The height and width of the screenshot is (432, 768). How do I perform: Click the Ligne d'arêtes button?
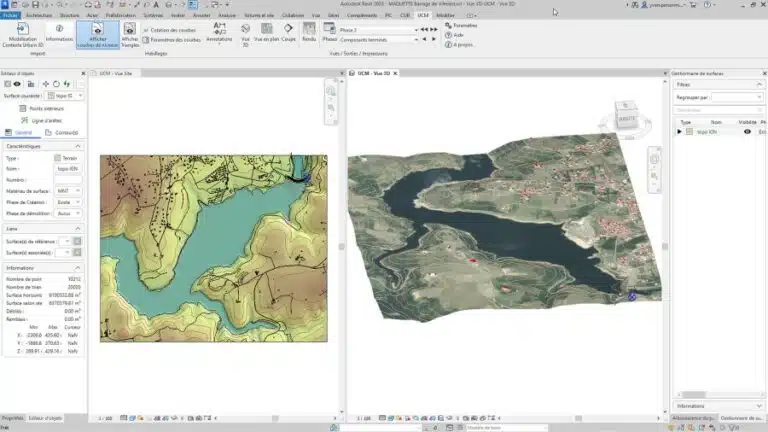pyautogui.click(x=44, y=119)
